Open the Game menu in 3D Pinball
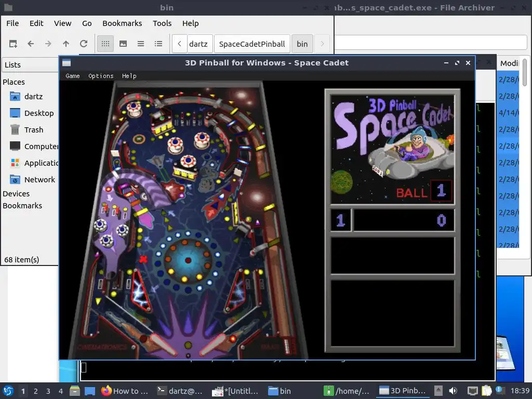Screen dimensions: 532x399 pos(73,76)
